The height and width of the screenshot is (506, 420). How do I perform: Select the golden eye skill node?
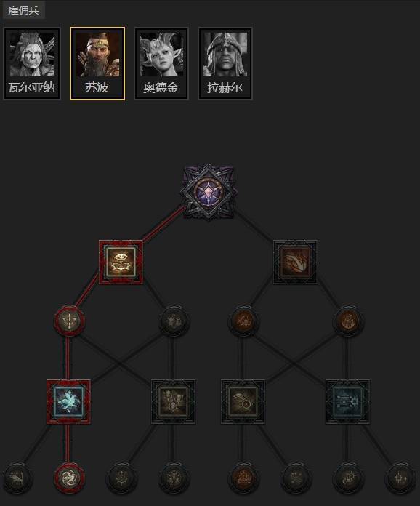coord(121,262)
